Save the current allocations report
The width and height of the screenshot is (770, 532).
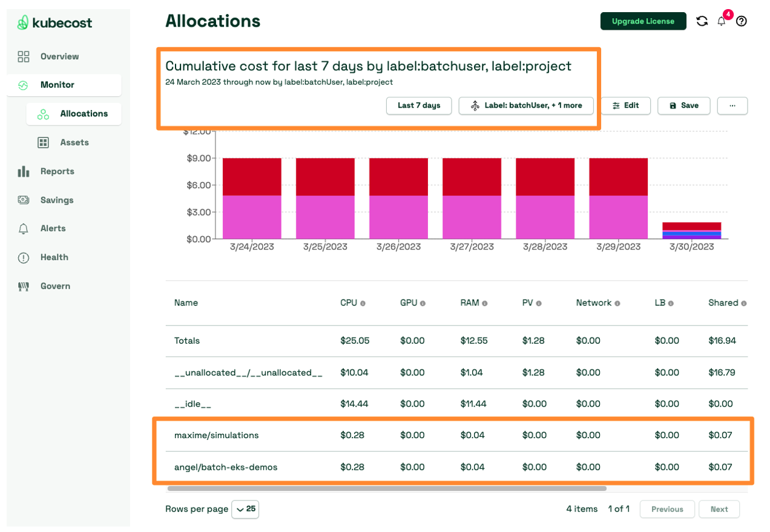pyautogui.click(x=683, y=105)
